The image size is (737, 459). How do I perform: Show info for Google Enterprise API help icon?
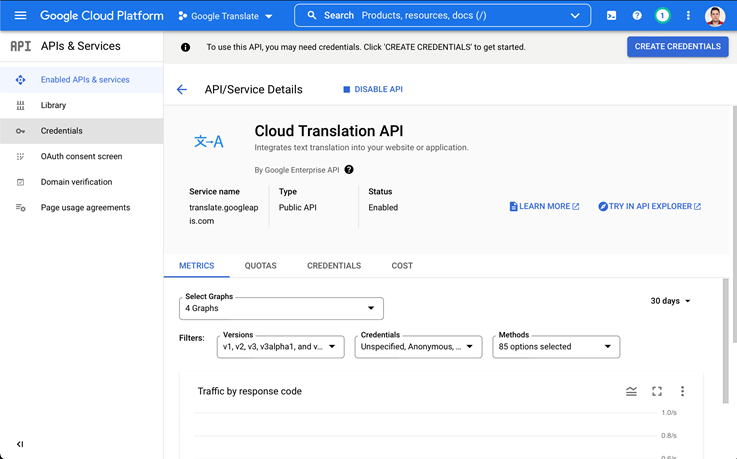point(349,170)
